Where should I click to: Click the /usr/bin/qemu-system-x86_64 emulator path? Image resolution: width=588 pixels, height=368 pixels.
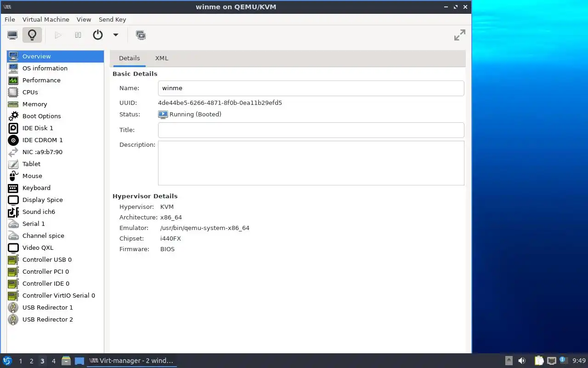[205, 228]
